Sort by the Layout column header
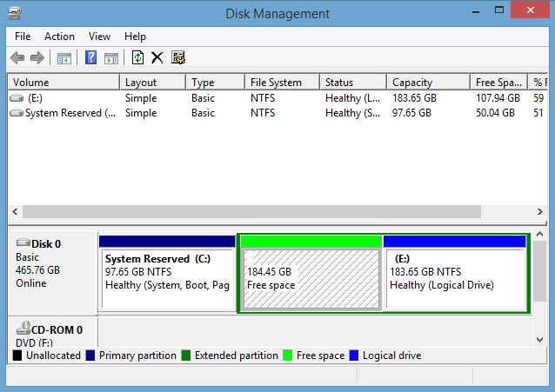This screenshot has width=555, height=392. 153,83
